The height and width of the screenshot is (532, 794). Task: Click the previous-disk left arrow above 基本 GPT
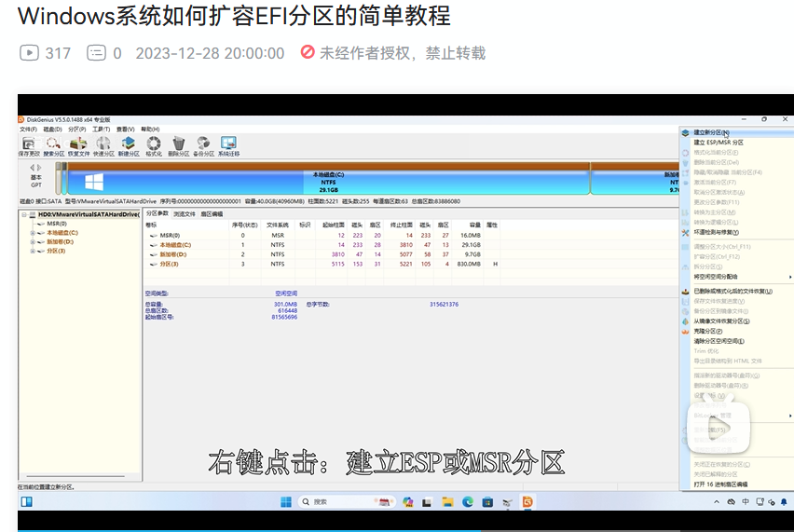tap(33, 168)
